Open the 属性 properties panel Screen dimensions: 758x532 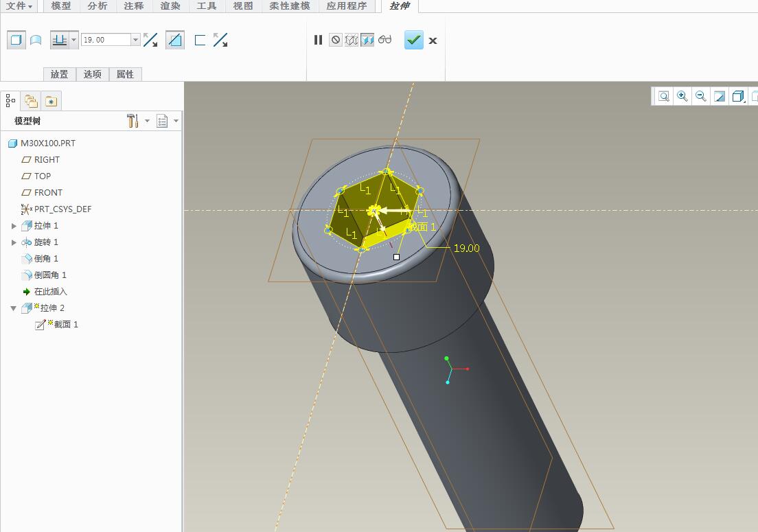(125, 74)
